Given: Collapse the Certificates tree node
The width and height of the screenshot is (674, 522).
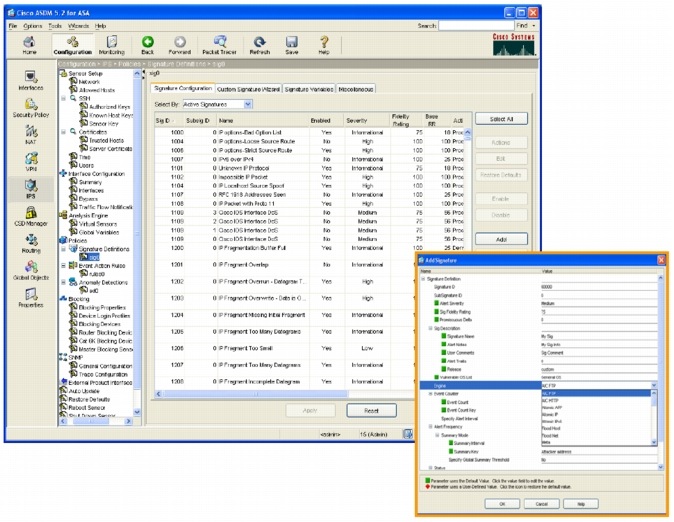Looking at the screenshot, I should pos(64,132).
